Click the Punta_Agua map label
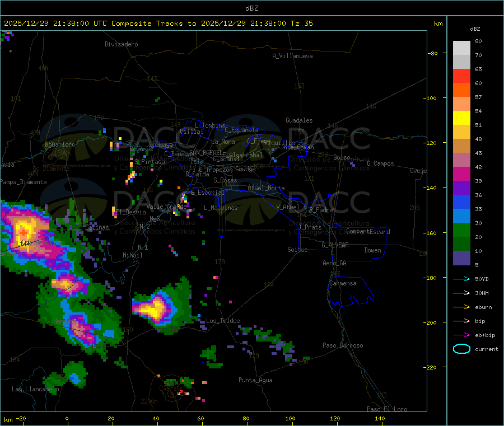 click(x=255, y=380)
